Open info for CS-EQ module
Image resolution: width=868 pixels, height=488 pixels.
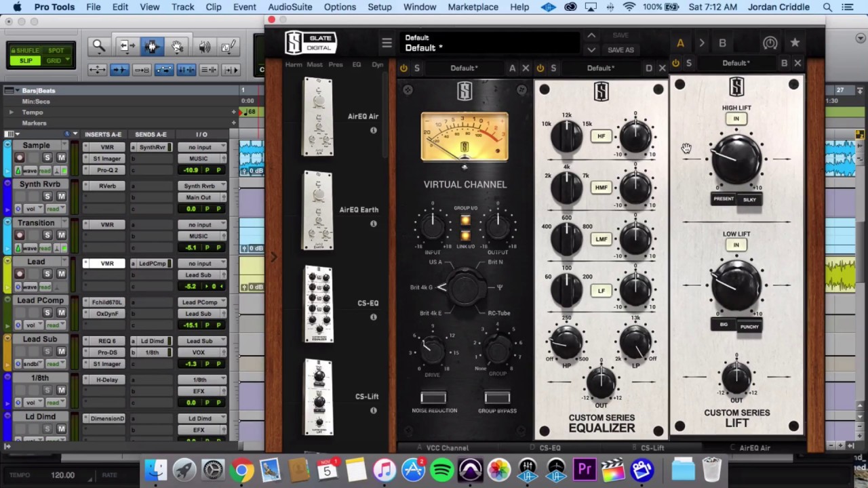373,317
